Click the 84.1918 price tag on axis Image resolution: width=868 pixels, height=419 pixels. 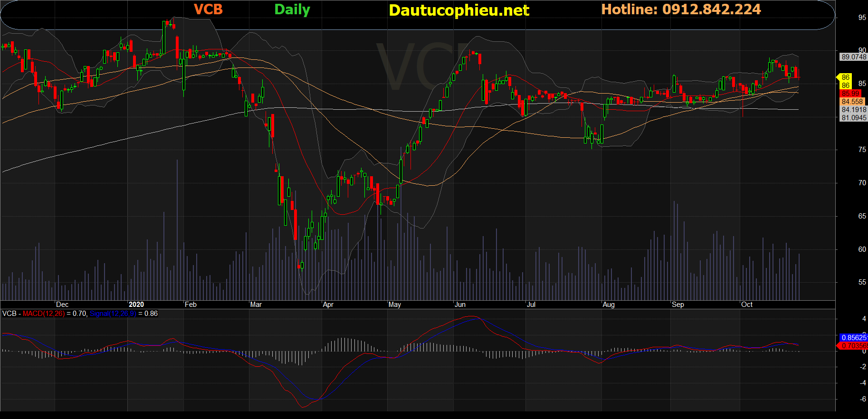(x=853, y=110)
